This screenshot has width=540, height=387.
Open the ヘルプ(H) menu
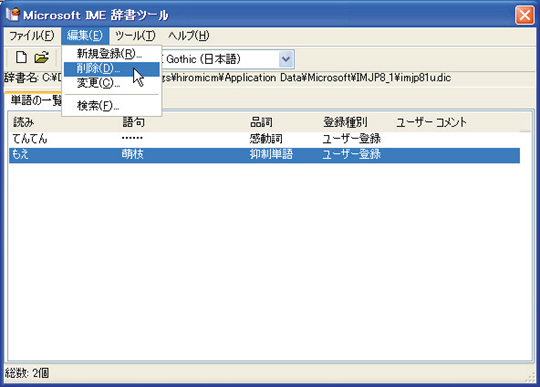point(189,35)
